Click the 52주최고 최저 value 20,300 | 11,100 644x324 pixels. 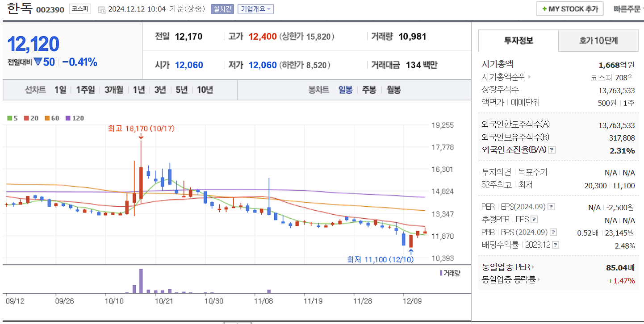[610, 185]
